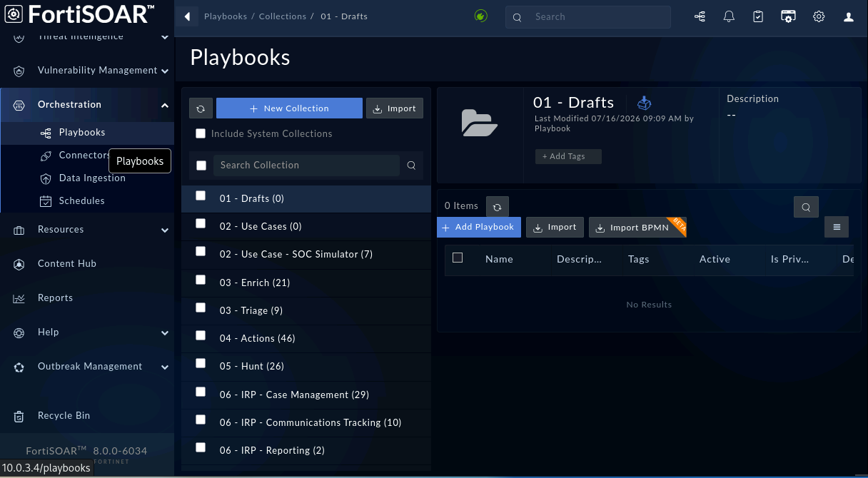Check the 04 - Actions checkbox
The height and width of the screenshot is (478, 868).
pos(201,335)
